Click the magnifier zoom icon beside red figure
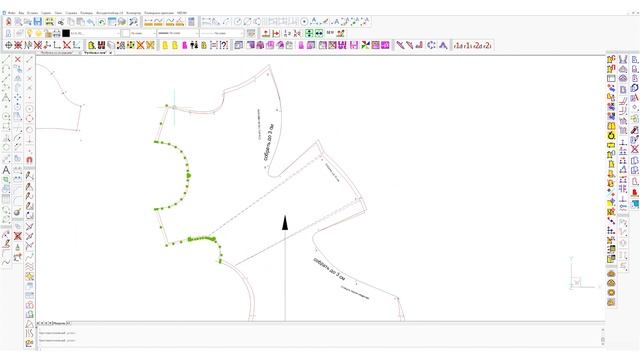The width and height of the screenshot is (640, 360). pyautogui.click(x=18, y=22)
